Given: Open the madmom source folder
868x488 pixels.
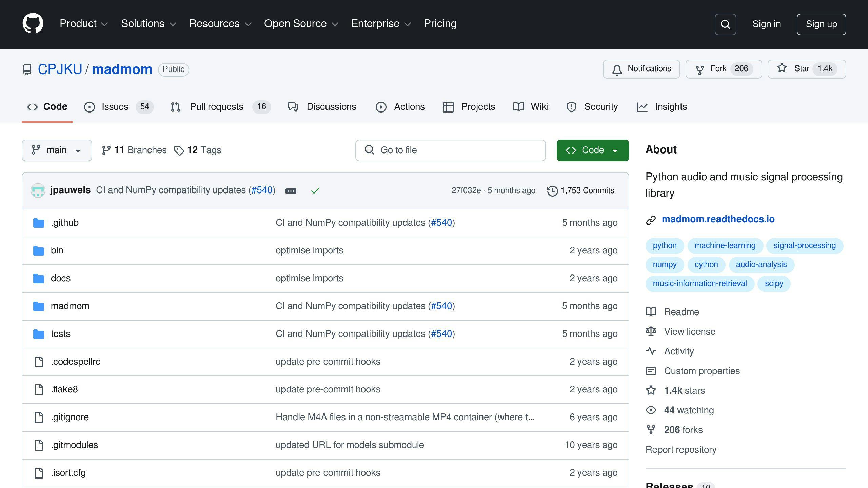Looking at the screenshot, I should pyautogui.click(x=70, y=306).
